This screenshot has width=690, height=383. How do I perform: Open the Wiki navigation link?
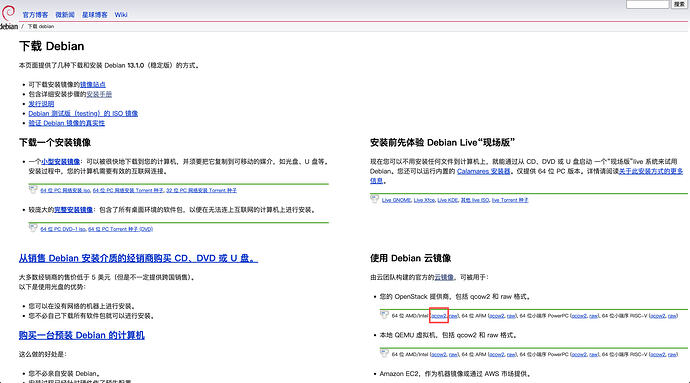click(121, 15)
